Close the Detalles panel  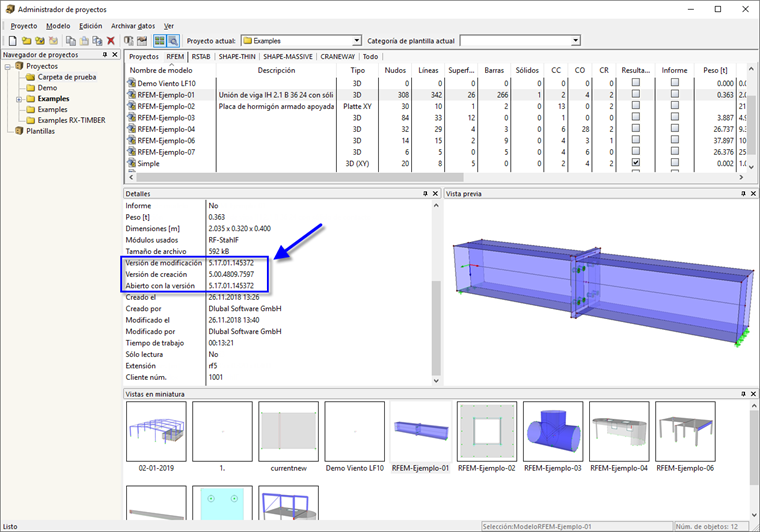pos(435,194)
